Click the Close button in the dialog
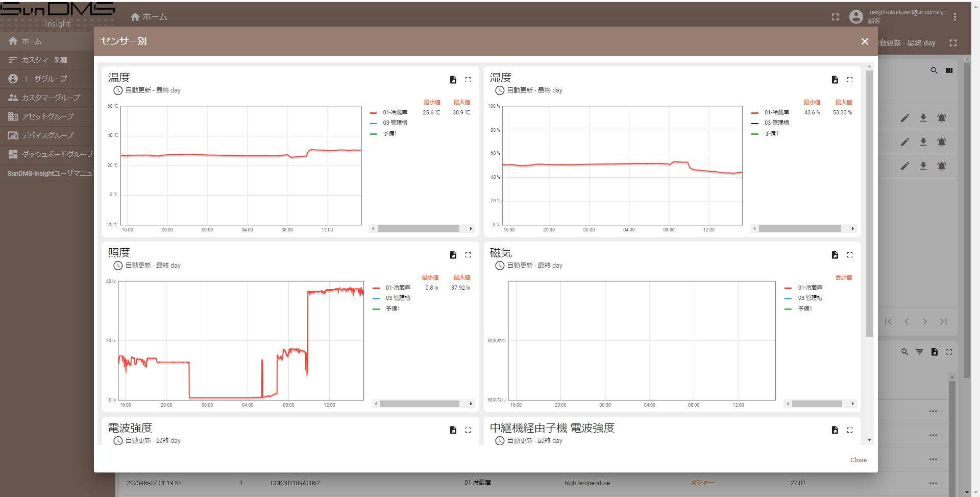980x497 pixels. point(858,460)
